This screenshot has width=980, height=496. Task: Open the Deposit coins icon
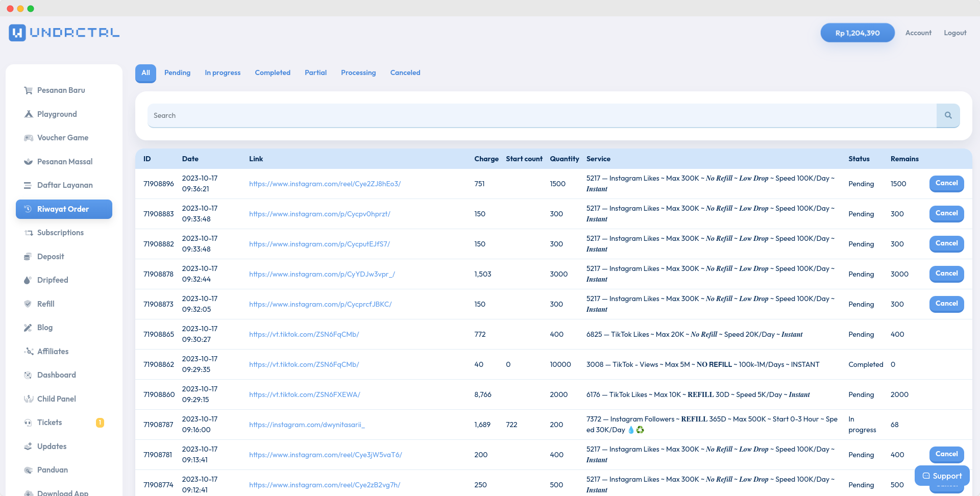click(x=28, y=256)
